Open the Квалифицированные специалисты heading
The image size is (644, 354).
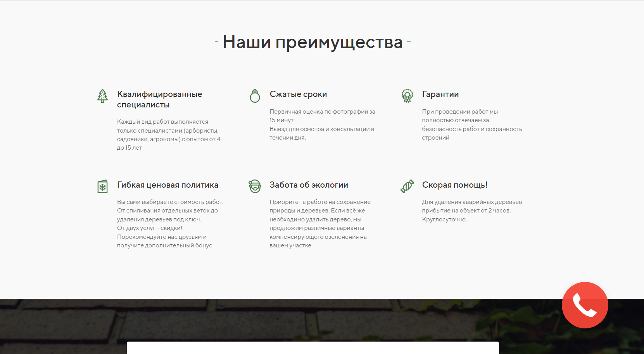tap(159, 99)
